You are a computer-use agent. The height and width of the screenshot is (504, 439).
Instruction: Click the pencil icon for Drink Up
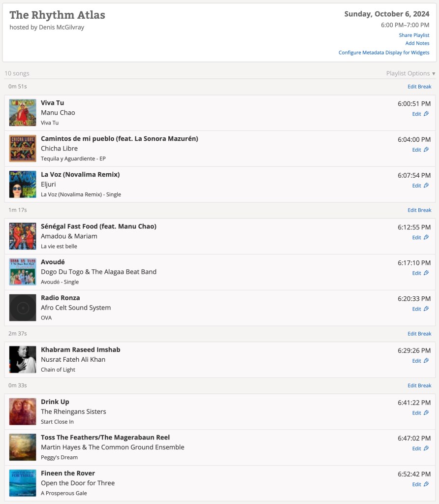[426, 412]
